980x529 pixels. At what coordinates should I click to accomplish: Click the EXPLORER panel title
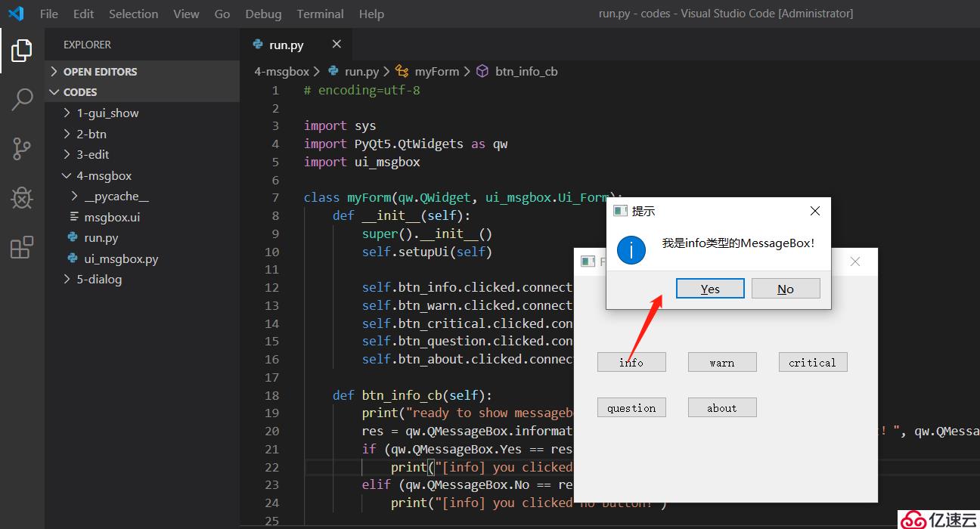pos(87,45)
